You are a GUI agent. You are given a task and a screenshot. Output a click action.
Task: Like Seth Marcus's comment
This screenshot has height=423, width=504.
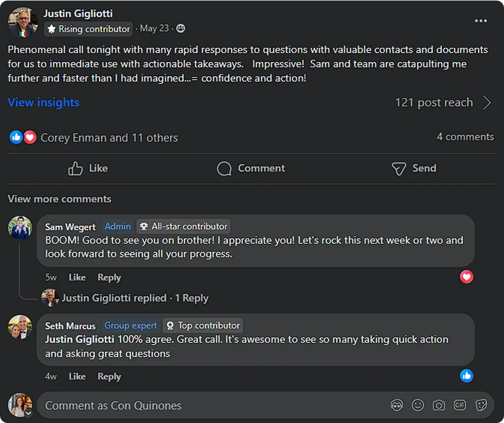77,376
